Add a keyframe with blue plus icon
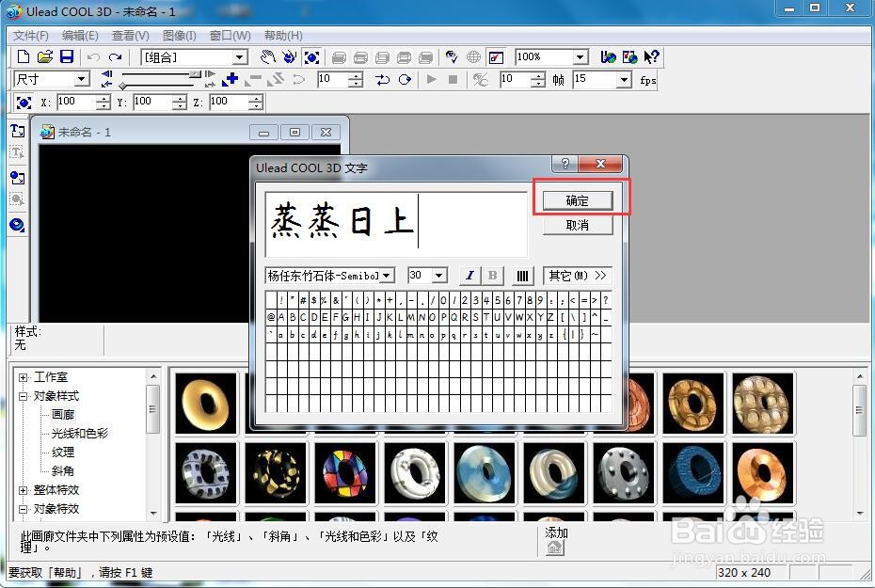Screen dimensions: 875x588 coord(230,80)
